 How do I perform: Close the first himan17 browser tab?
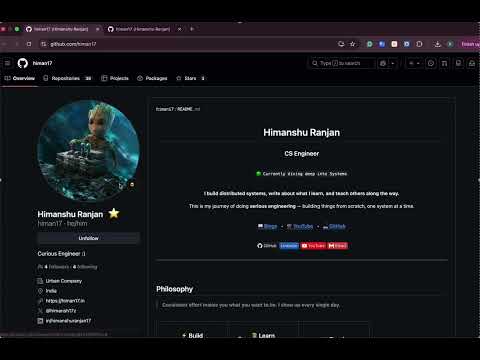pos(98,29)
